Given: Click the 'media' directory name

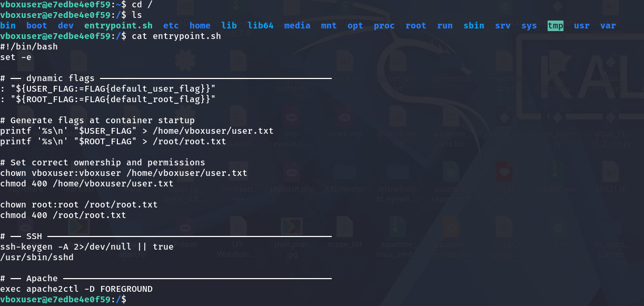Looking at the screenshot, I should pyautogui.click(x=298, y=25).
